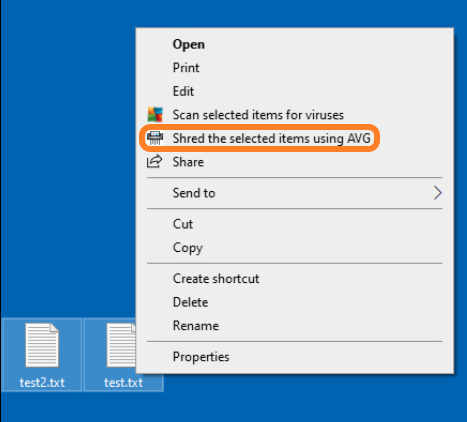Click the AVG shredder icon
The width and height of the screenshot is (467, 422).
click(155, 138)
